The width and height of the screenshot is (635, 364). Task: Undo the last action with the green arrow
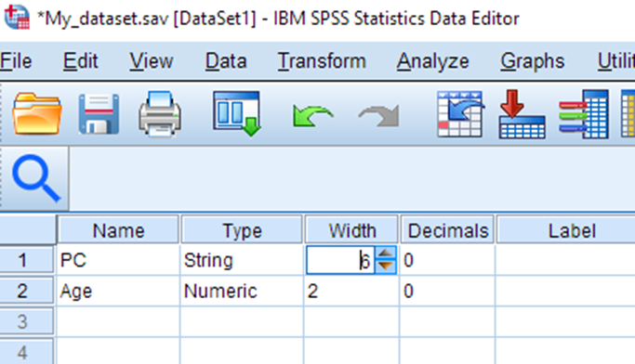312,116
